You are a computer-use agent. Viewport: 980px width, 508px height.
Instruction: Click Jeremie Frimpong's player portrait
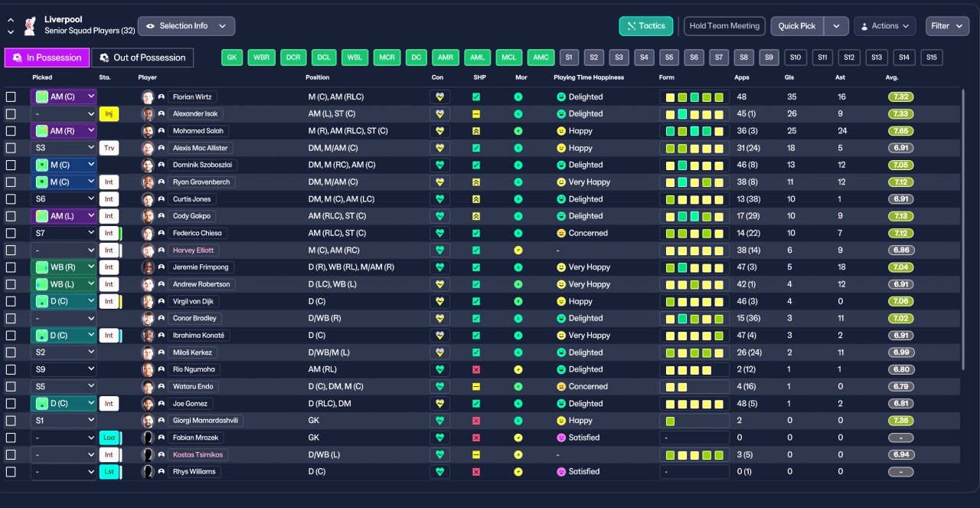point(148,267)
